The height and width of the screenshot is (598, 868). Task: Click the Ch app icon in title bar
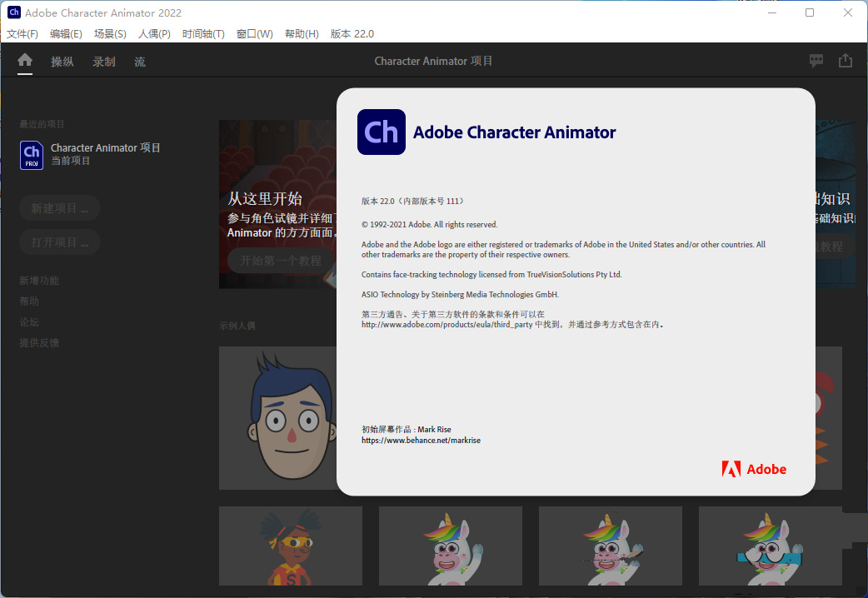point(14,12)
